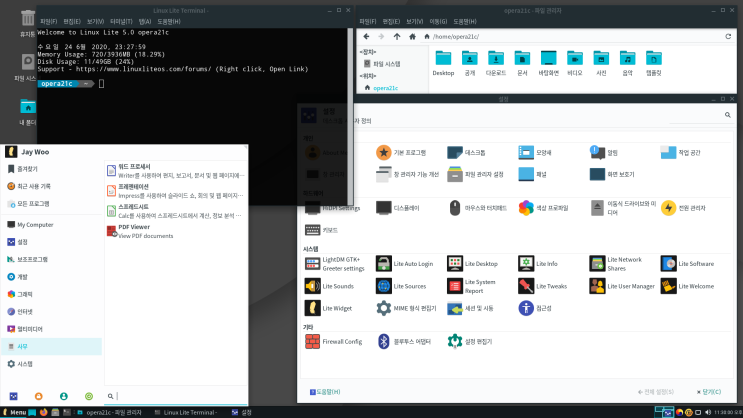Open the settings editor (설정 편집기)

click(x=470, y=341)
